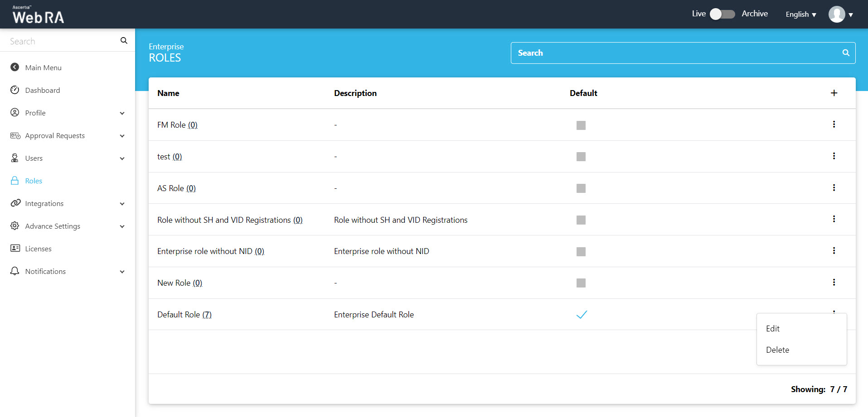The height and width of the screenshot is (417, 868).
Task: Check the Default box for New Role
Action: click(581, 283)
